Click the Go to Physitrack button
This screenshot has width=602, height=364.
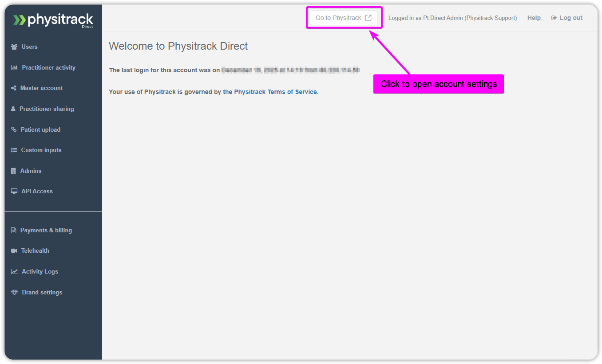click(344, 18)
